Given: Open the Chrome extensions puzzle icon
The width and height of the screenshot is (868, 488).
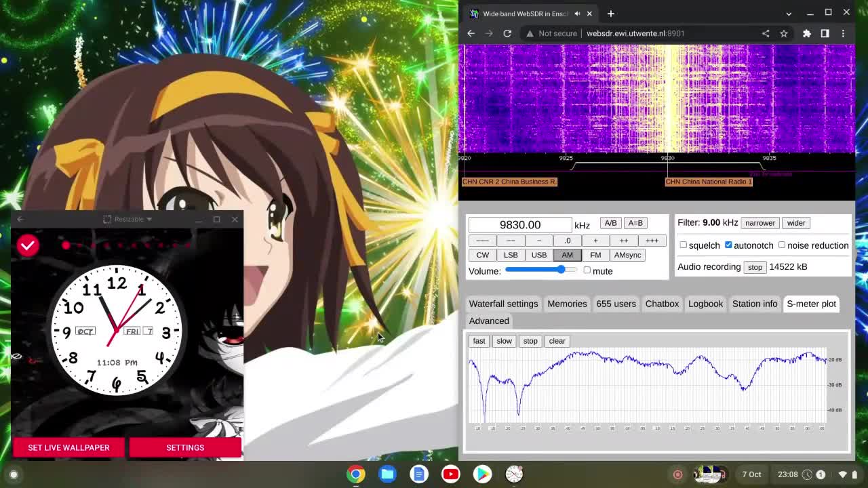Looking at the screenshot, I should point(807,33).
